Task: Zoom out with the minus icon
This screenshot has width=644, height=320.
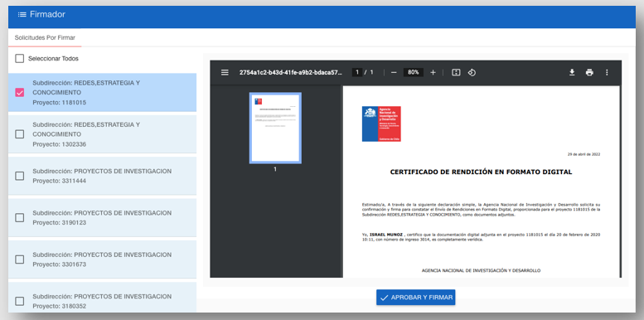Action: (394, 72)
